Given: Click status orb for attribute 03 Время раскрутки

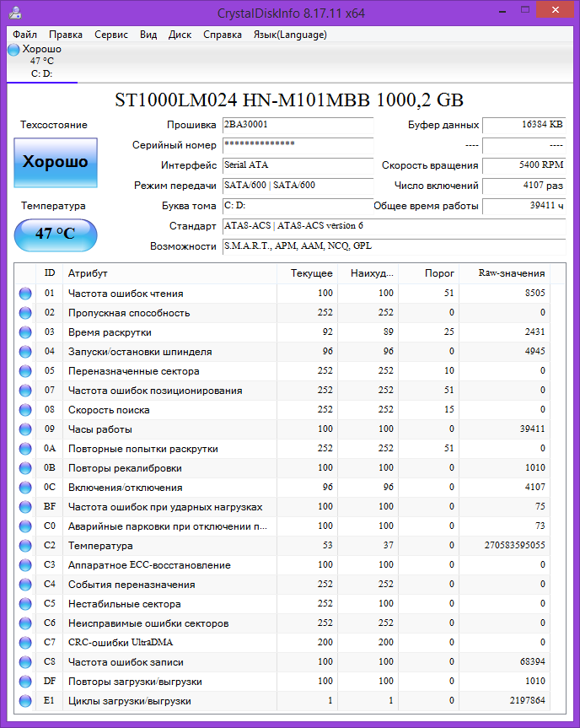Looking at the screenshot, I should coord(25,332).
